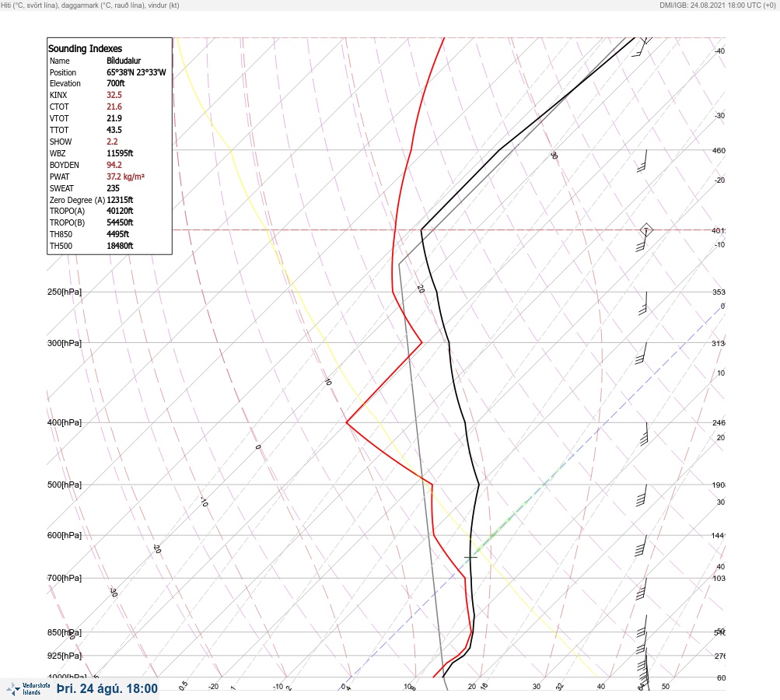Select the wind barb at 600 hPa
The width and height of the screenshot is (780, 700).
(642, 546)
